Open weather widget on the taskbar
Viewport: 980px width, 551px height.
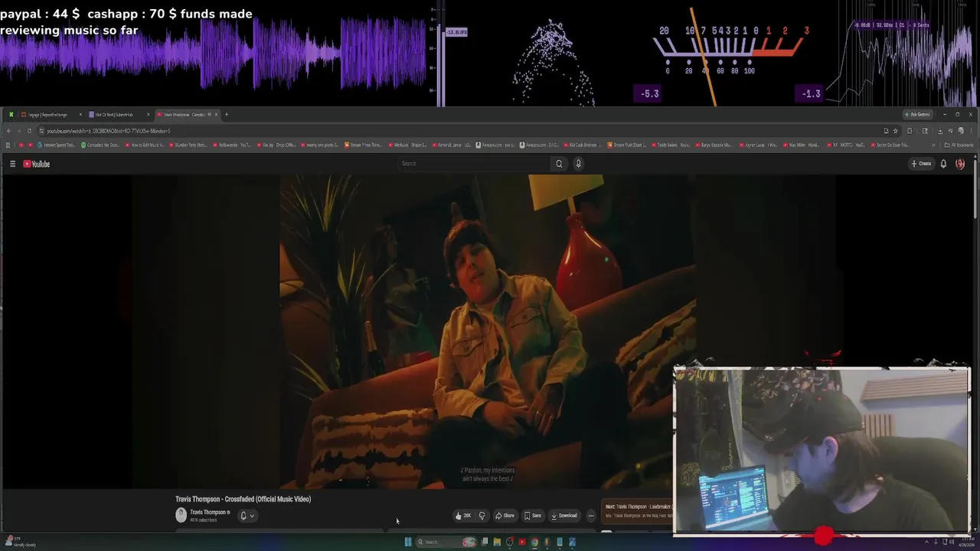click(20, 542)
